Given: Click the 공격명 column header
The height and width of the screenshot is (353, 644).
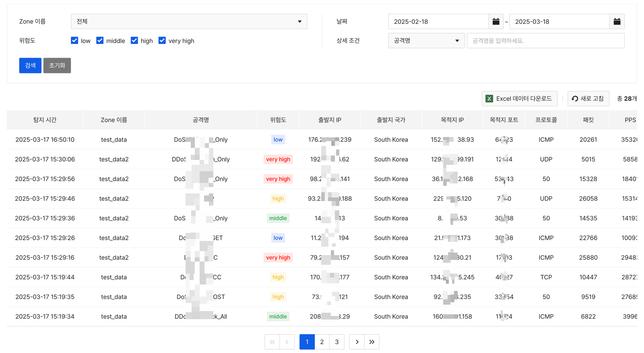Looking at the screenshot, I should pos(201,120).
